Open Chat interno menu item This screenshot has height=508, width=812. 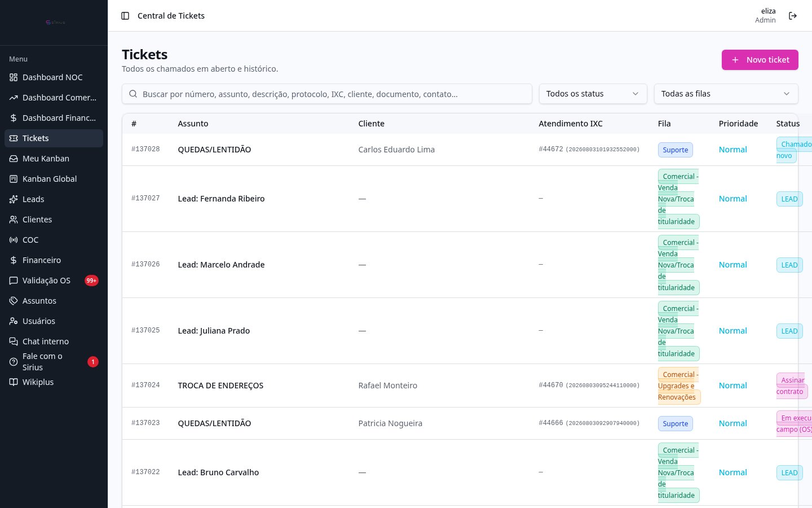click(x=54, y=341)
